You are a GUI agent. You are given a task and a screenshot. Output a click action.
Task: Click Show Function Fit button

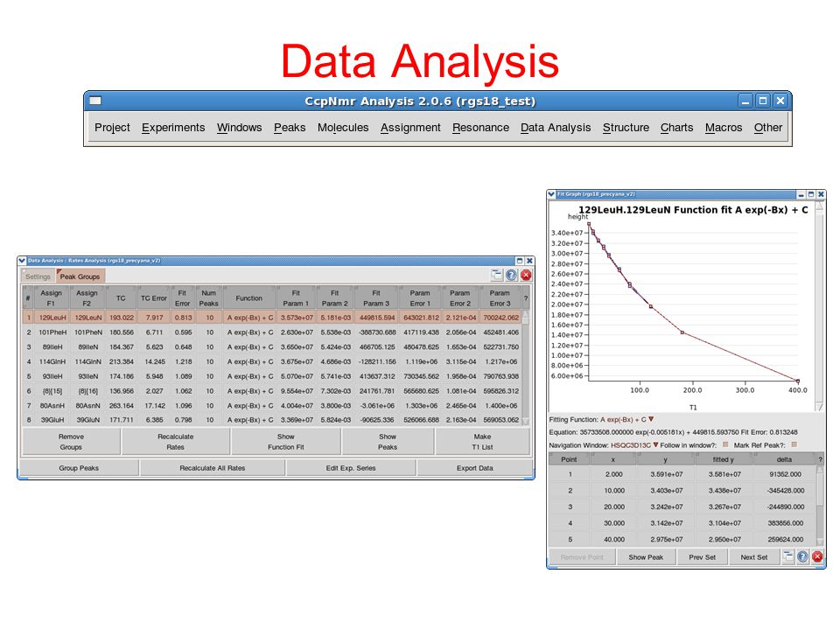(x=285, y=442)
